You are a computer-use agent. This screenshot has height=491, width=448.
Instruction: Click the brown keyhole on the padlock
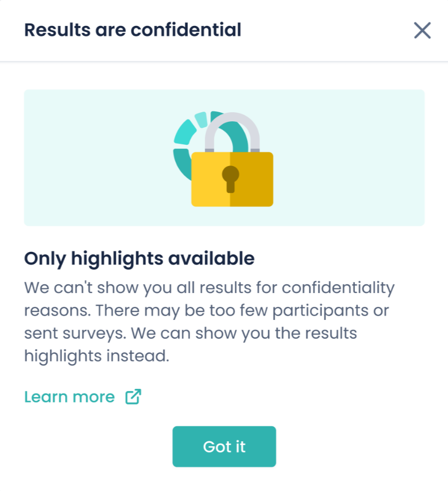pos(231,179)
